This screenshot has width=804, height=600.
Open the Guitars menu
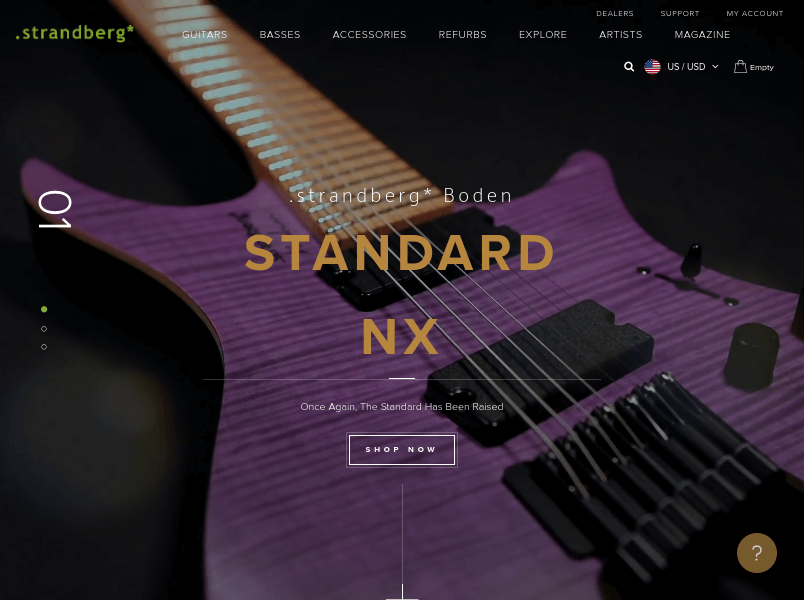205,34
